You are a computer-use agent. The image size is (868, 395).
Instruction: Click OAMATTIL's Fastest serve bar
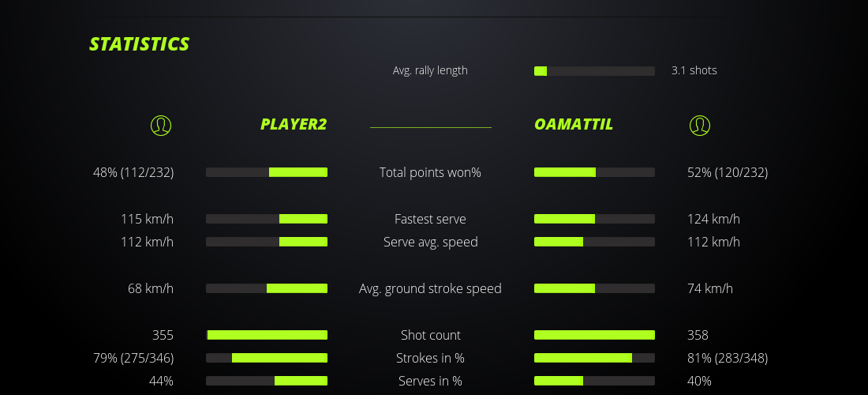click(594, 219)
